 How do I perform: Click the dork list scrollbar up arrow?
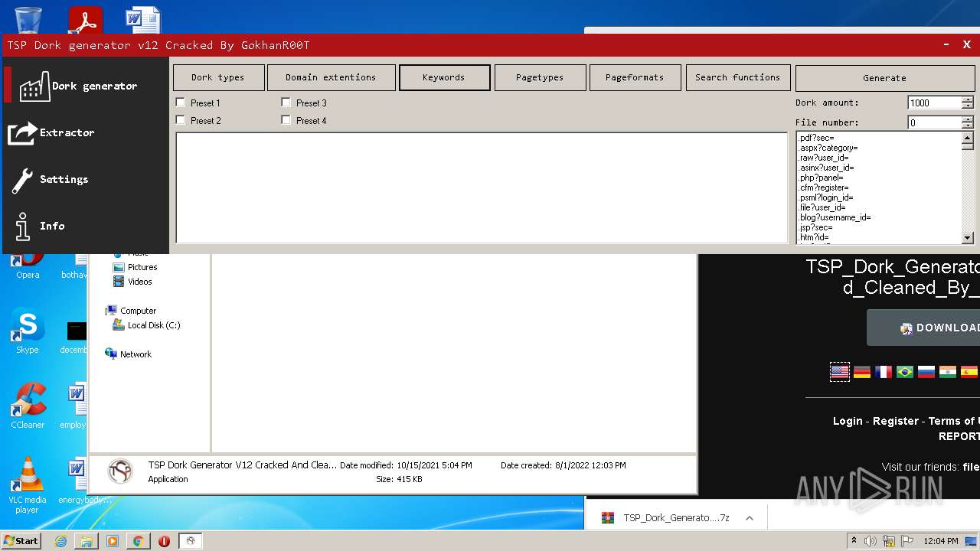pos(968,139)
